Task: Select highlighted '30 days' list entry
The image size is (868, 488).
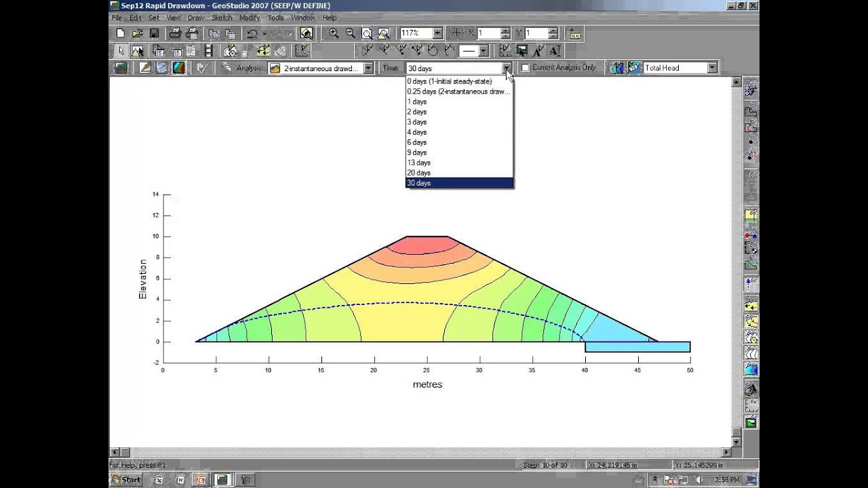Action: click(459, 183)
